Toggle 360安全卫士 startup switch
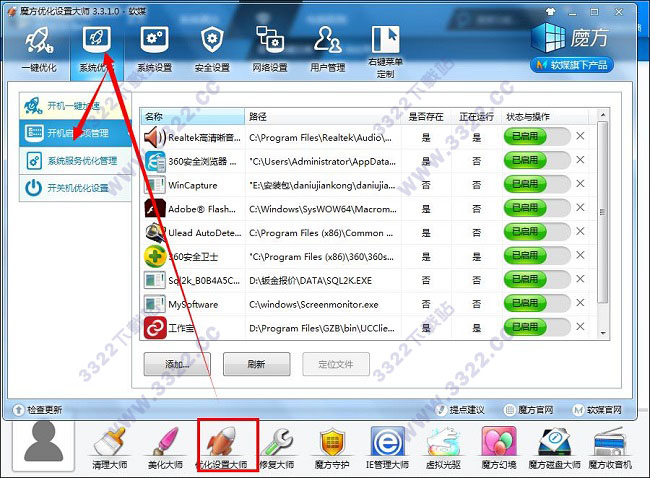The height and width of the screenshot is (478, 650). pos(537,256)
